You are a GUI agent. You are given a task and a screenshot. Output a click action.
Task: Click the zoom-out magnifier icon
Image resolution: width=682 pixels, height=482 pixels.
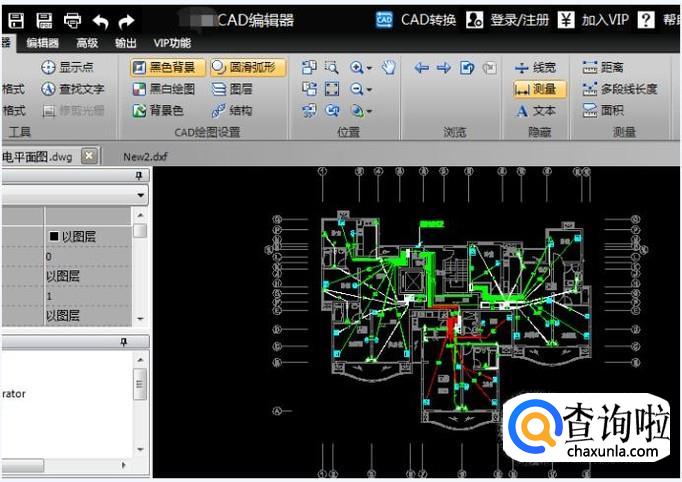(x=357, y=89)
